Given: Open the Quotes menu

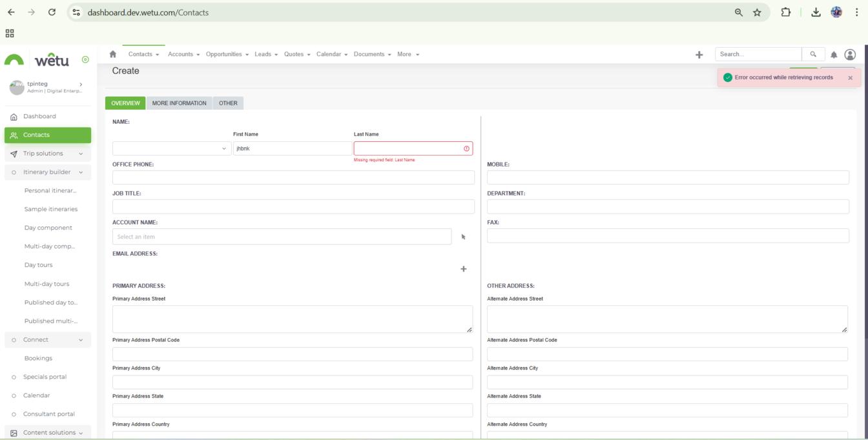Looking at the screenshot, I should [x=296, y=54].
